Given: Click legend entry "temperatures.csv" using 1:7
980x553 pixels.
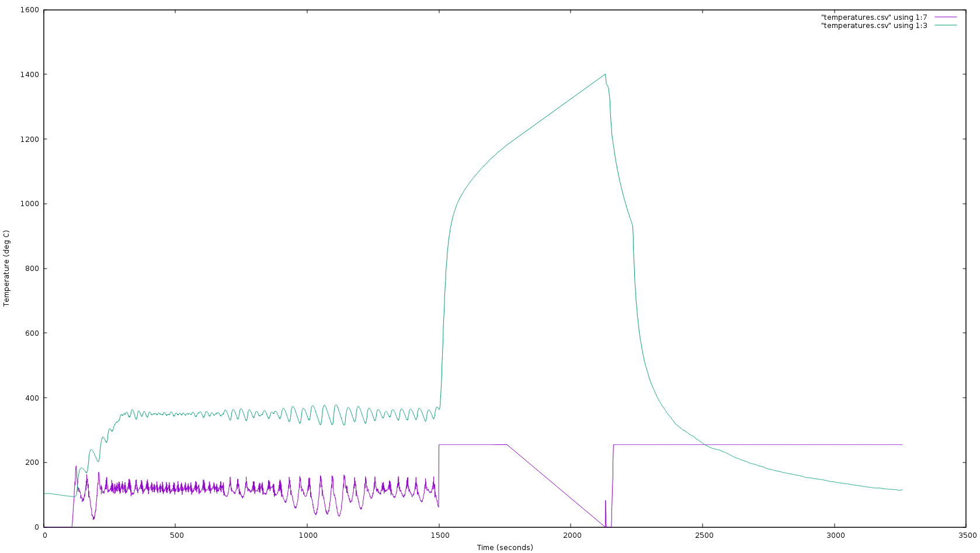Looking at the screenshot, I should pos(874,18).
